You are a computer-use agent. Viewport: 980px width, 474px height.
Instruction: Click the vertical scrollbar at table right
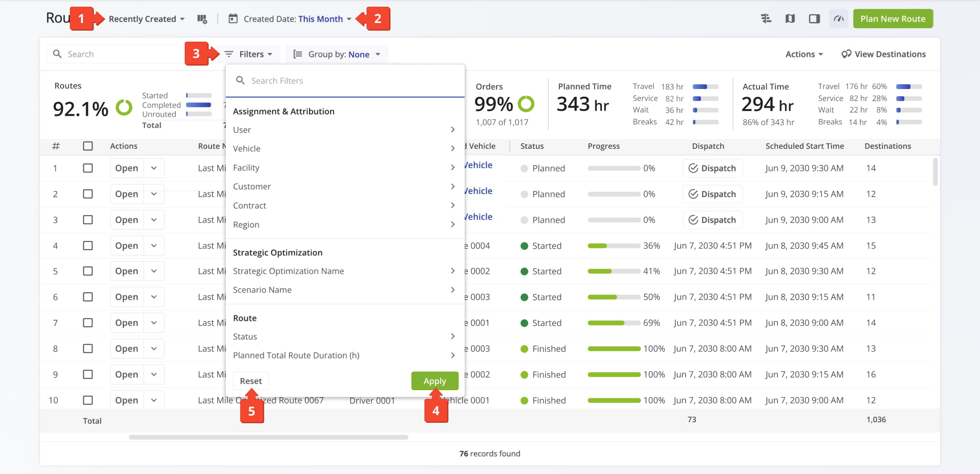[x=935, y=171]
